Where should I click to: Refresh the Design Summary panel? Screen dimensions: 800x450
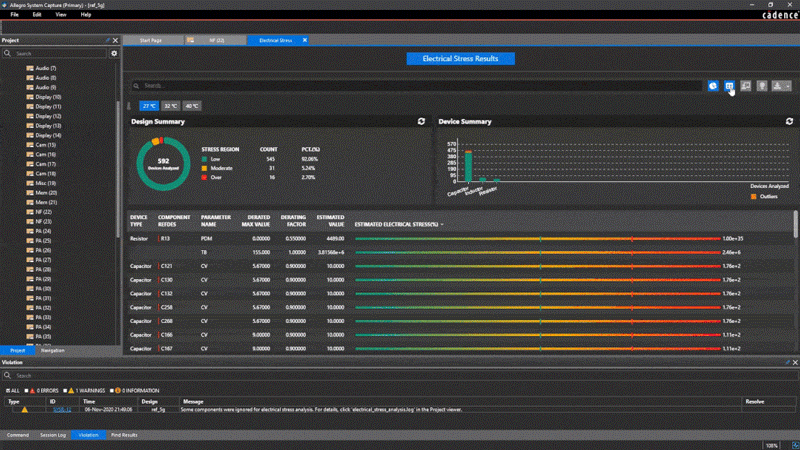(421, 121)
